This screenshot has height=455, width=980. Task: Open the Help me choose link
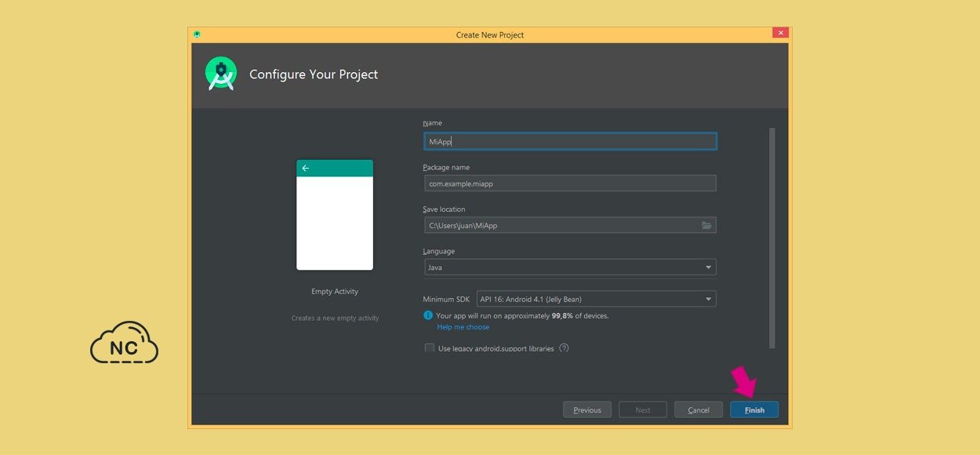pos(463,327)
